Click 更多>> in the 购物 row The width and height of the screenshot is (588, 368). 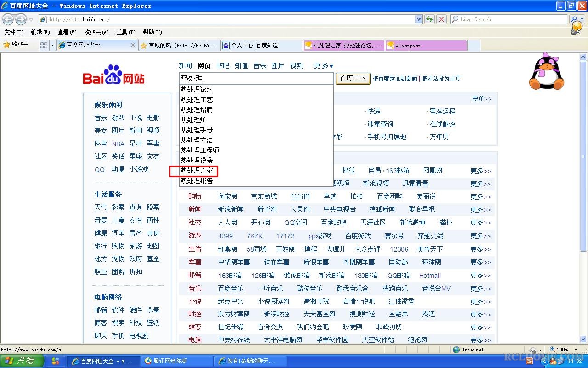481,196
